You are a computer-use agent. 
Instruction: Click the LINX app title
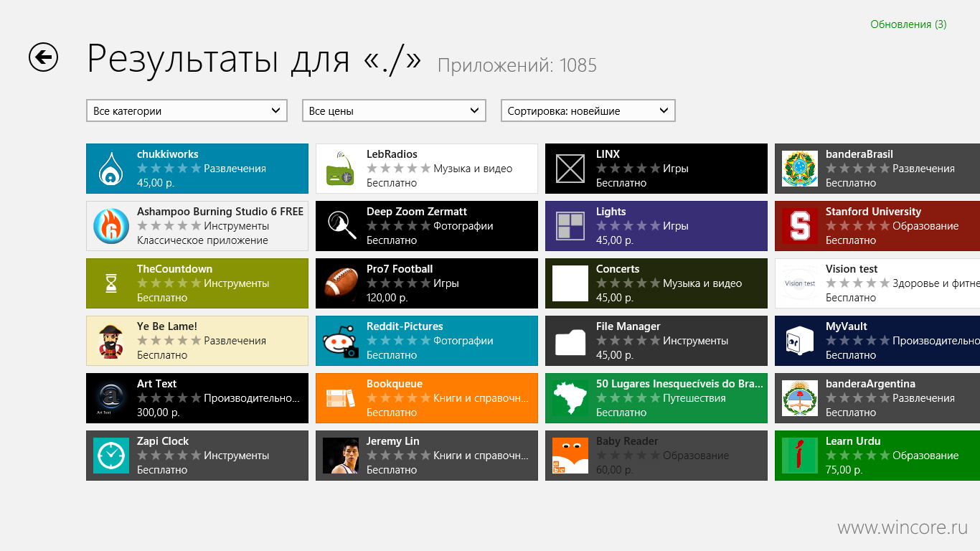(608, 154)
